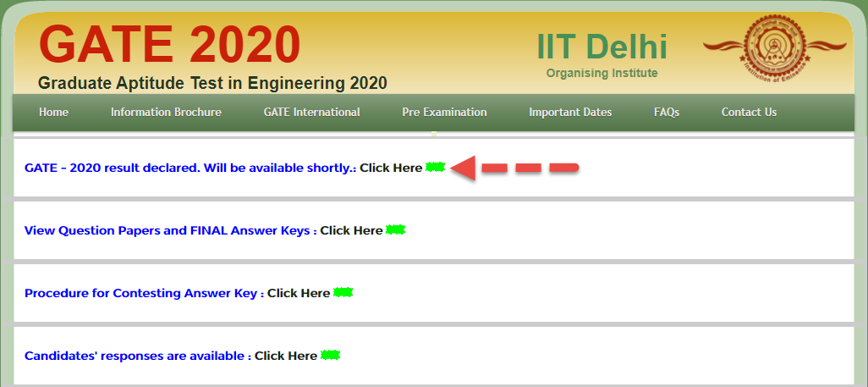Go to Important Dates page
868x387 pixels.
(x=570, y=112)
